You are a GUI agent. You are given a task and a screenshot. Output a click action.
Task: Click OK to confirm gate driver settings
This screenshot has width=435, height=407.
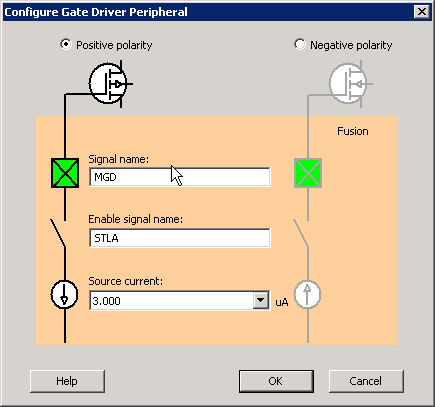[276, 381]
